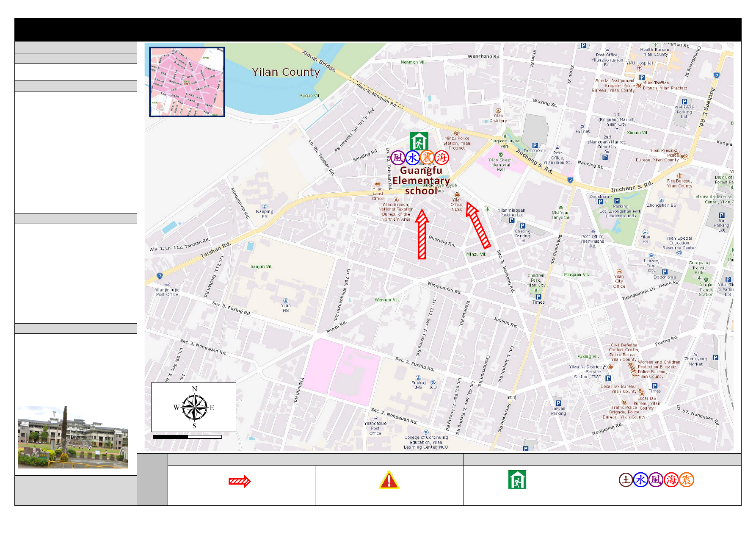Image resolution: width=756 pixels, height=535 pixels.
Task: Click the 'Fuguo Vil.' village label
Action: tap(310, 96)
